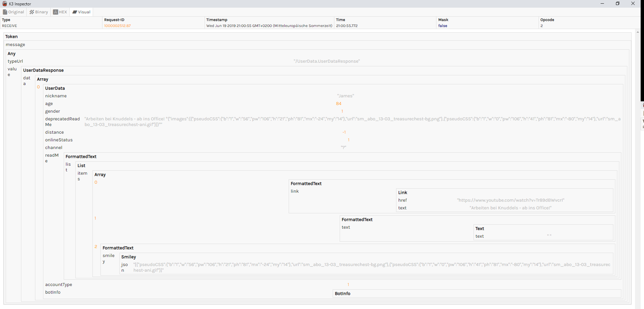Click array index 2 under items
The width and height of the screenshot is (644, 309).
click(96, 247)
